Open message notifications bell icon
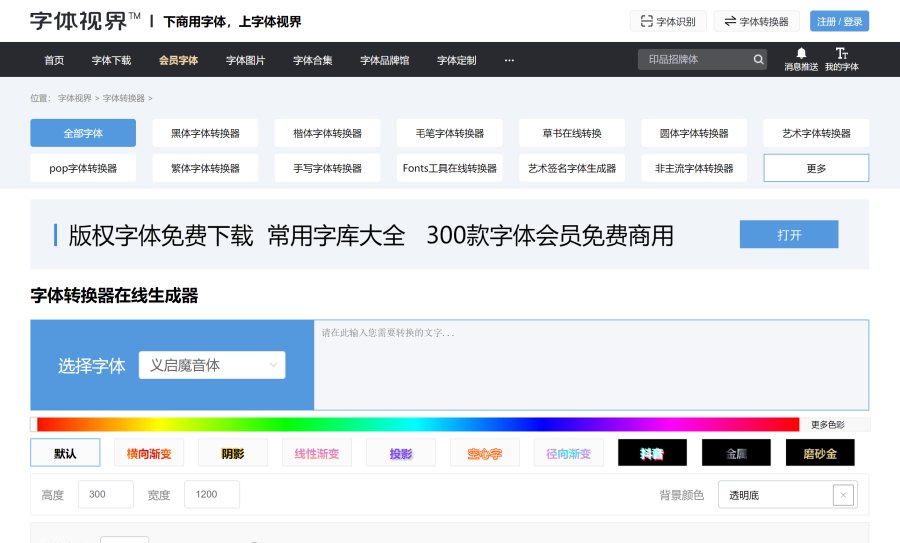 pos(801,54)
